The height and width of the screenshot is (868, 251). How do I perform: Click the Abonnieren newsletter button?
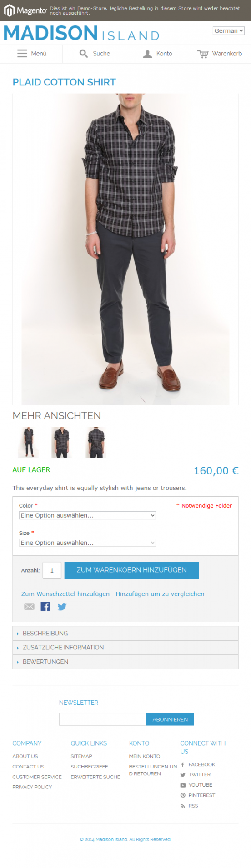pyautogui.click(x=170, y=719)
